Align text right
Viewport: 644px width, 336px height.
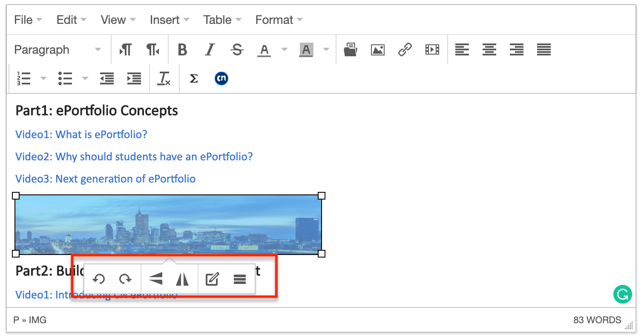click(516, 50)
